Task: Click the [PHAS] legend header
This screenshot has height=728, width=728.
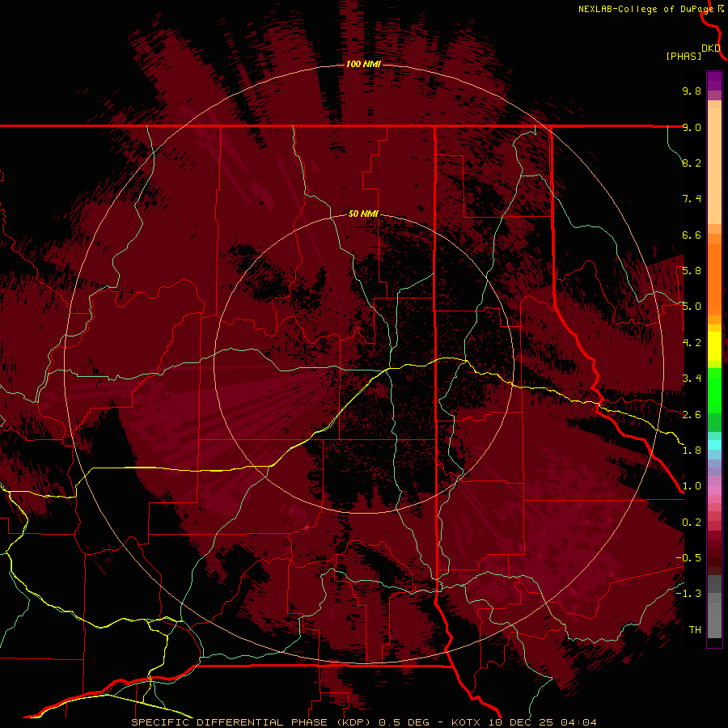Action: pos(684,56)
